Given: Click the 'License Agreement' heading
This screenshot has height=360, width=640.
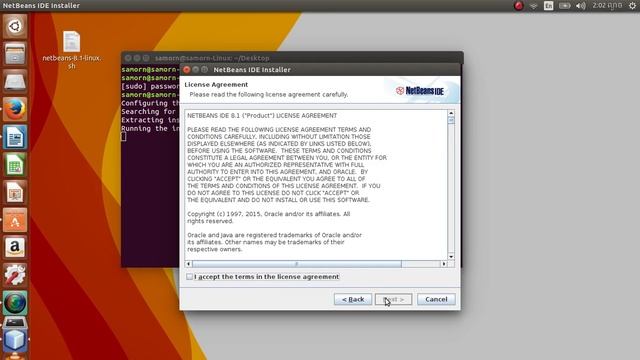Looking at the screenshot, I should pyautogui.click(x=216, y=84).
